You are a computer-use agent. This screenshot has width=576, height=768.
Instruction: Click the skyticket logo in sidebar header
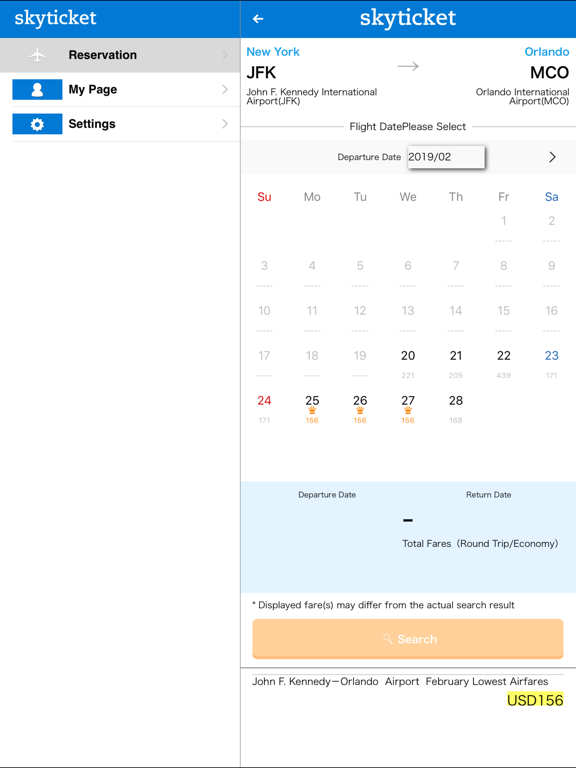point(55,18)
